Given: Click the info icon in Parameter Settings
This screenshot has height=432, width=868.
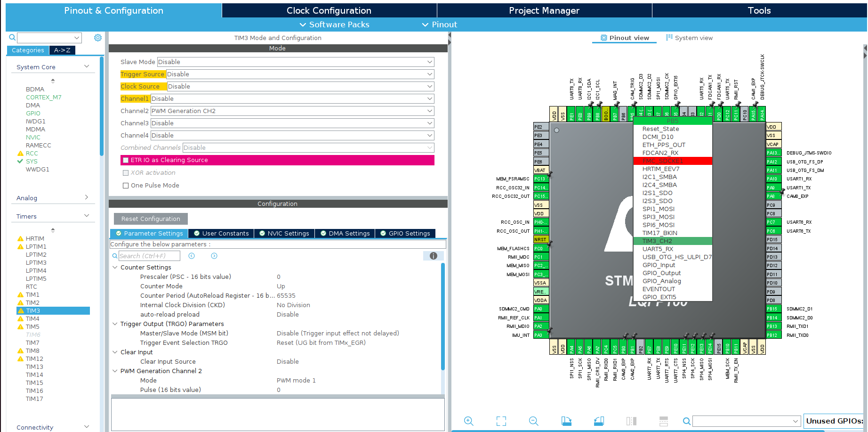Looking at the screenshot, I should [433, 255].
